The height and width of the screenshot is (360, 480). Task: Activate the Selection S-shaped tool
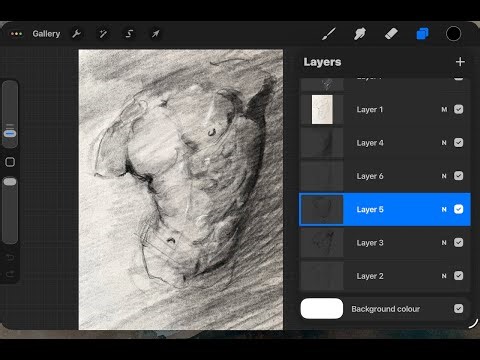tap(129, 34)
